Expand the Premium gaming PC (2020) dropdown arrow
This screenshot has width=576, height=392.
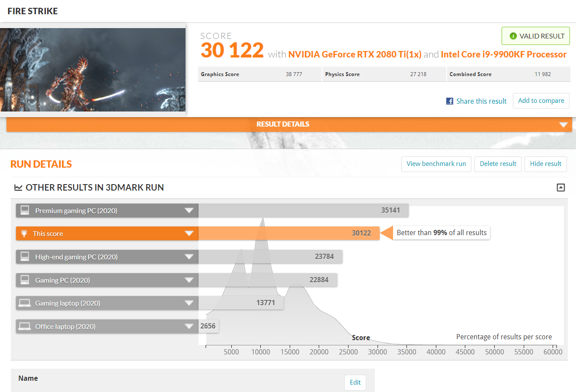[x=189, y=210]
